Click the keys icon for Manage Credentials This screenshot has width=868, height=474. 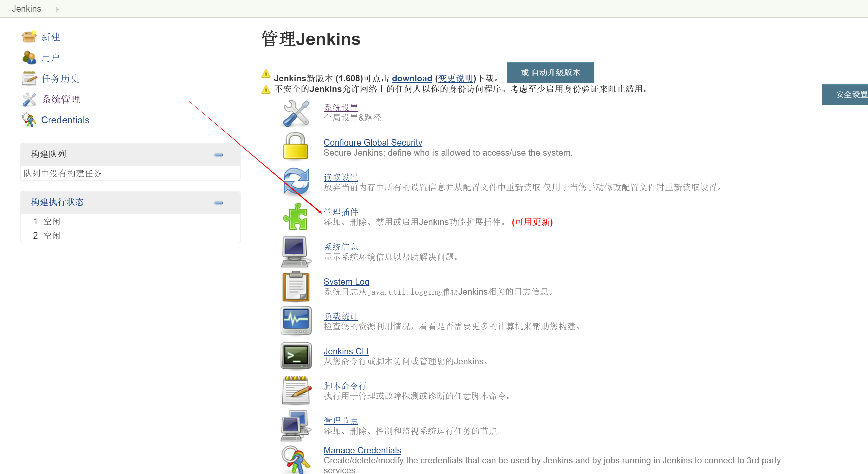296,460
